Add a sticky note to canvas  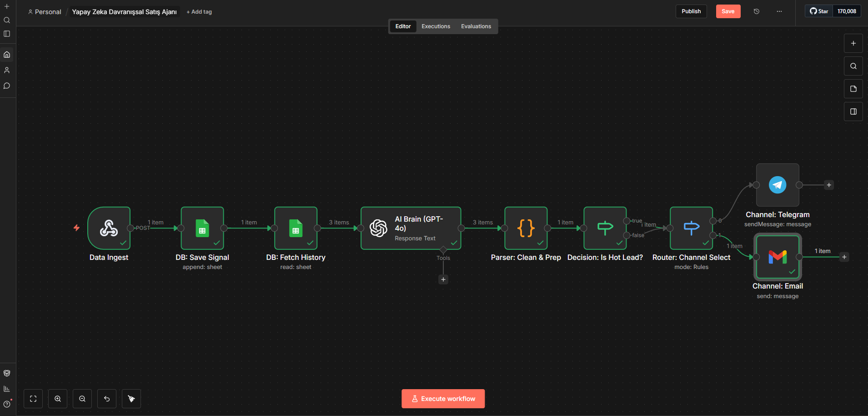click(x=853, y=89)
